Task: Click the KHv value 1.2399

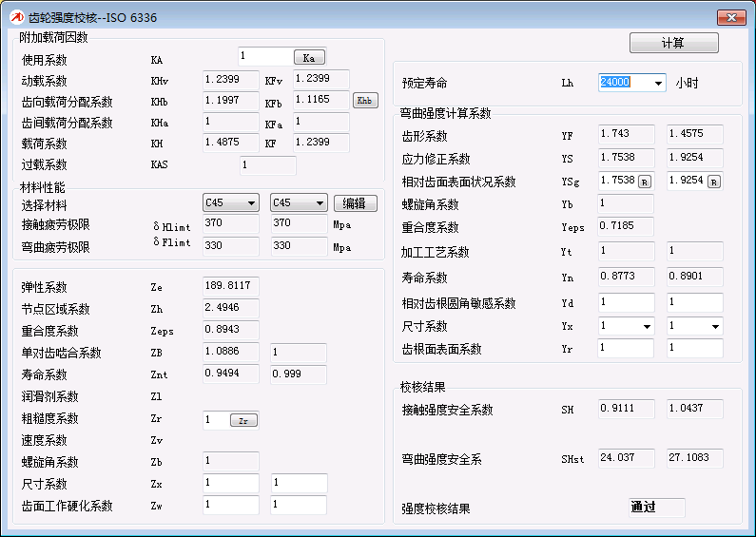Action: click(x=231, y=80)
